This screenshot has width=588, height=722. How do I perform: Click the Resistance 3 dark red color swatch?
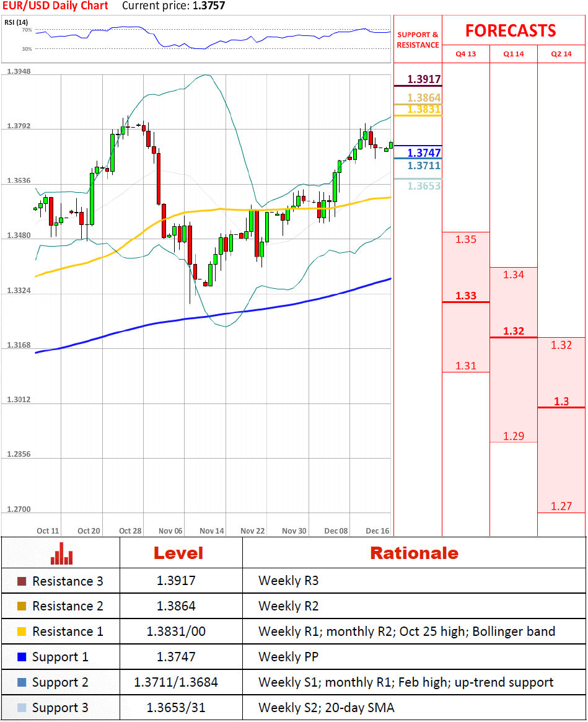(x=22, y=582)
